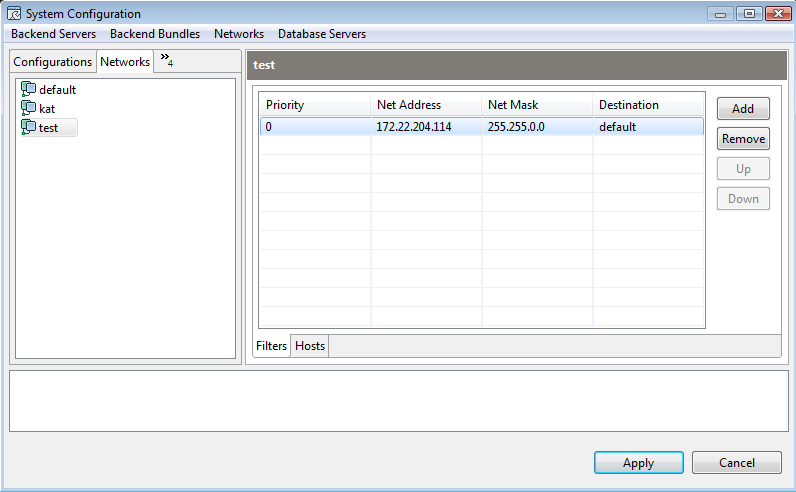Select the Filters tab
Viewport: 796px width, 492px height.
[272, 346]
